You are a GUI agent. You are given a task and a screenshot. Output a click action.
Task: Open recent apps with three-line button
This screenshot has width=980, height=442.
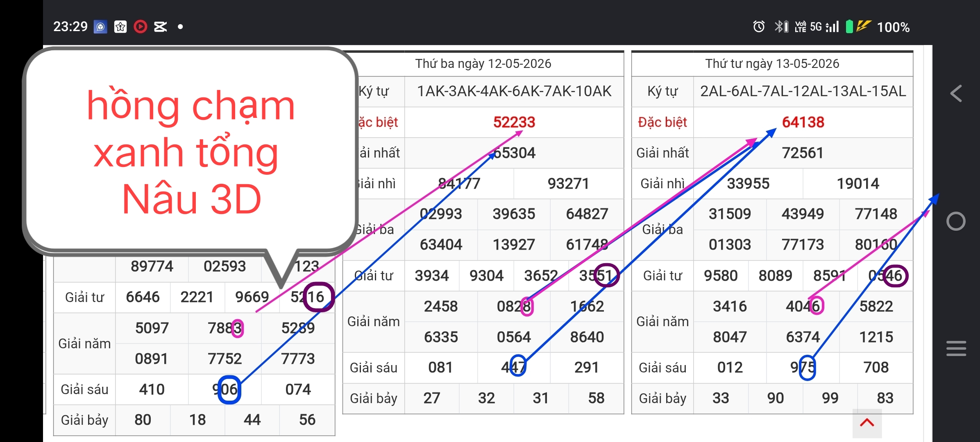tap(956, 348)
